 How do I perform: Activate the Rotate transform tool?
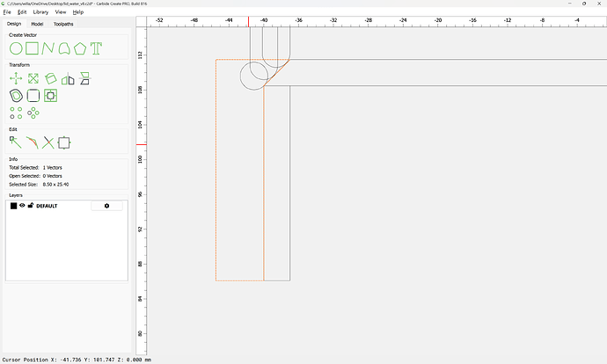point(51,78)
